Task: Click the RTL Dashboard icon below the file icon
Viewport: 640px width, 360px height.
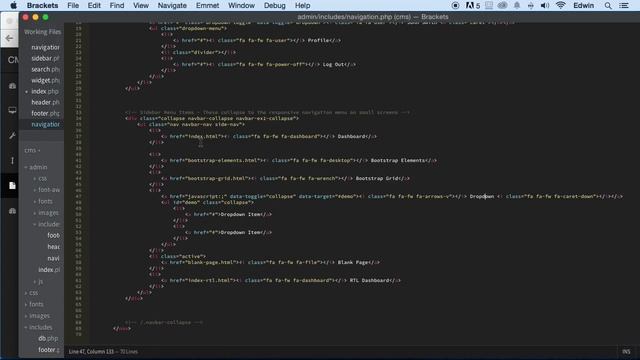Action: coord(12,211)
